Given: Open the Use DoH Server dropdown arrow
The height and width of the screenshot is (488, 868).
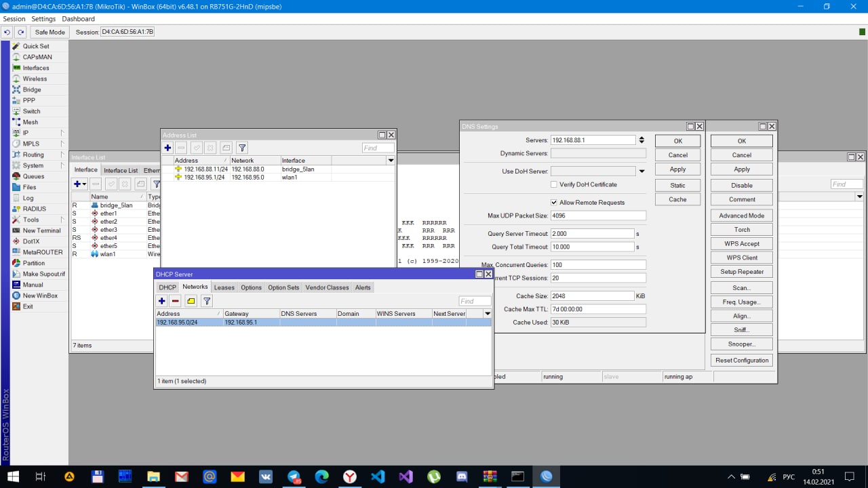Looking at the screenshot, I should click(642, 171).
